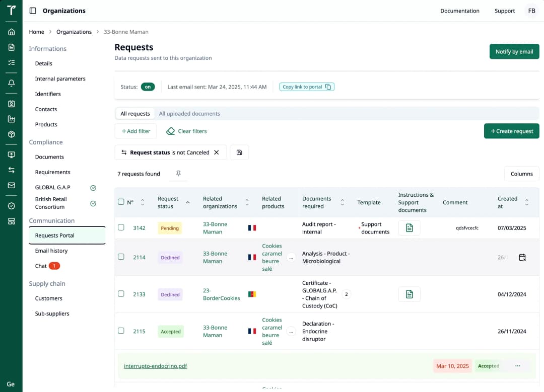Remove the Request status filter with X
This screenshot has height=392, width=544.
(217, 152)
